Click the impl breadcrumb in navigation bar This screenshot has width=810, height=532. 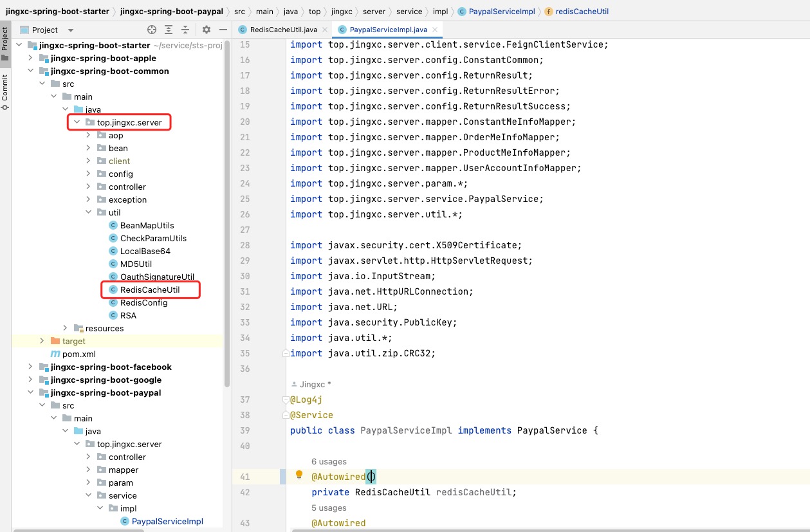(440, 11)
